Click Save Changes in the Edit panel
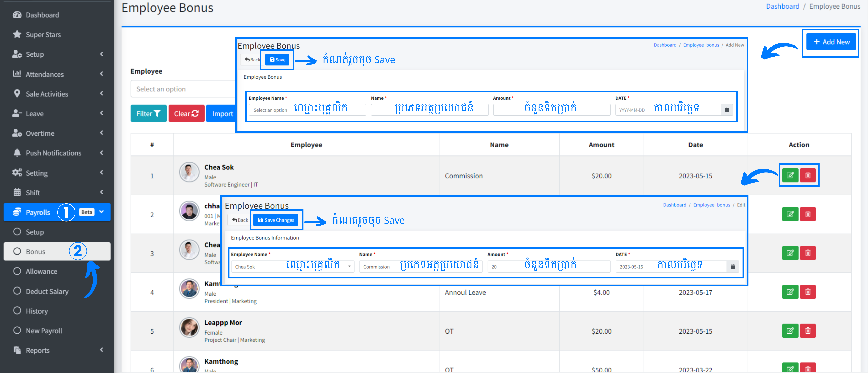Image resolution: width=868 pixels, height=373 pixels. 276,220
